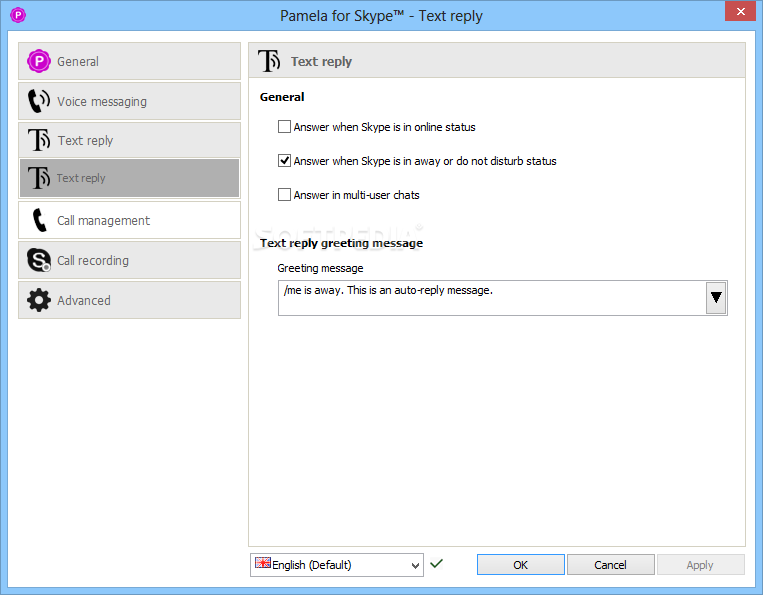Click the pink Pamela General icon
The height and width of the screenshot is (595, 763).
(39, 61)
